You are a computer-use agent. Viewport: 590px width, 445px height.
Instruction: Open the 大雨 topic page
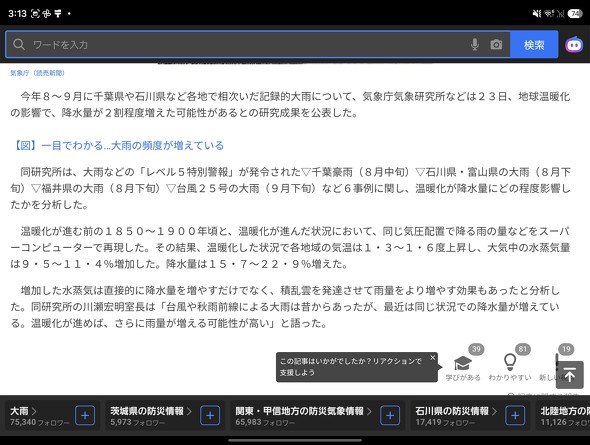click(x=23, y=411)
